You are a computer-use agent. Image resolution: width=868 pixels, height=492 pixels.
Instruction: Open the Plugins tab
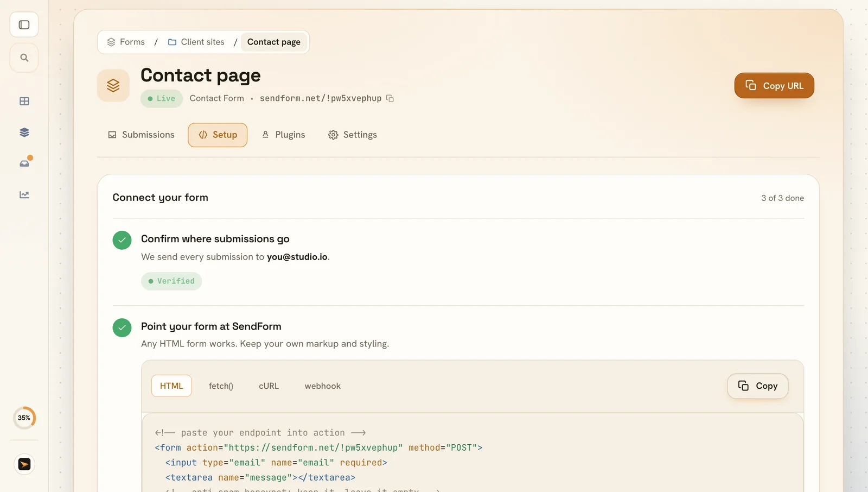(x=283, y=135)
